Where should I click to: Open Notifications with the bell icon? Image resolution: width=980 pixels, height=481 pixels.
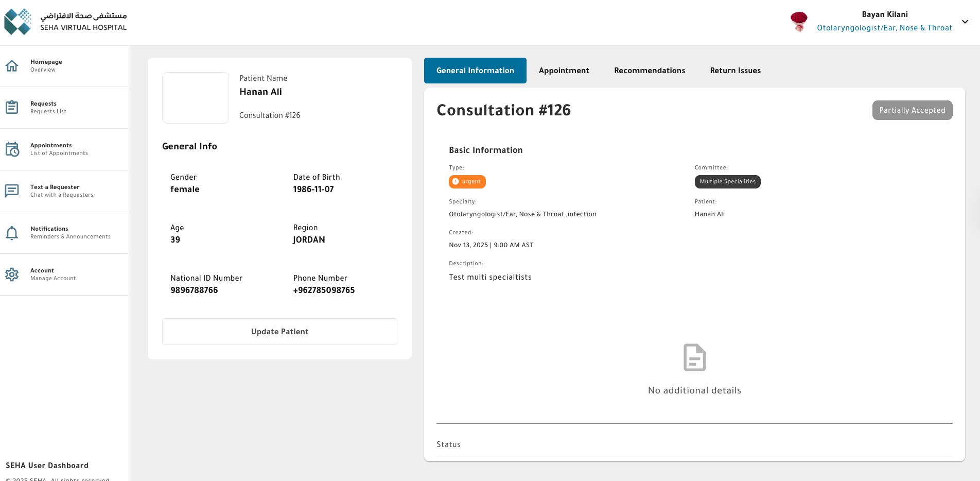tap(12, 233)
